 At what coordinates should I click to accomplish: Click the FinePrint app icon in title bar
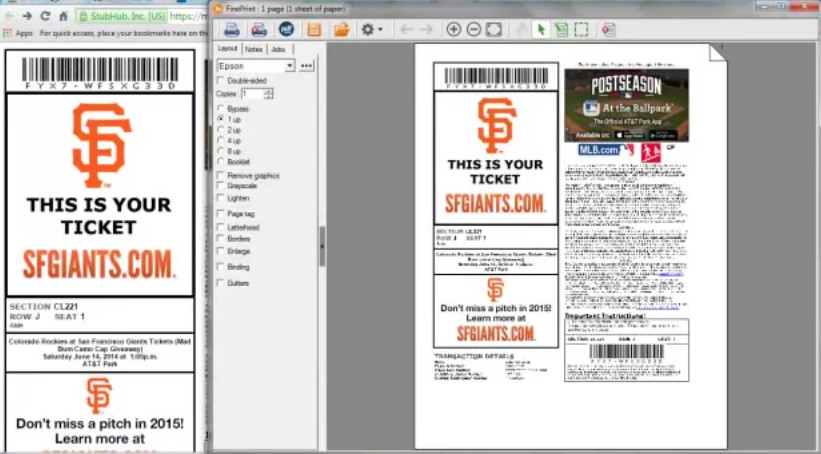217,8
